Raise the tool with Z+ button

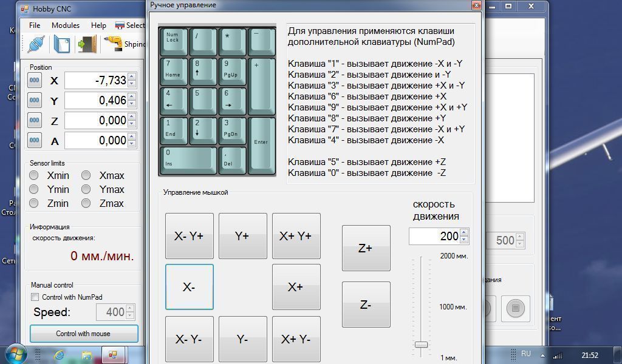pyautogui.click(x=366, y=248)
